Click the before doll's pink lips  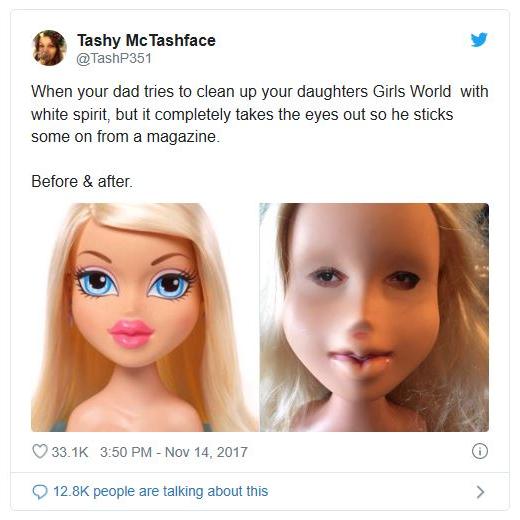tap(131, 333)
